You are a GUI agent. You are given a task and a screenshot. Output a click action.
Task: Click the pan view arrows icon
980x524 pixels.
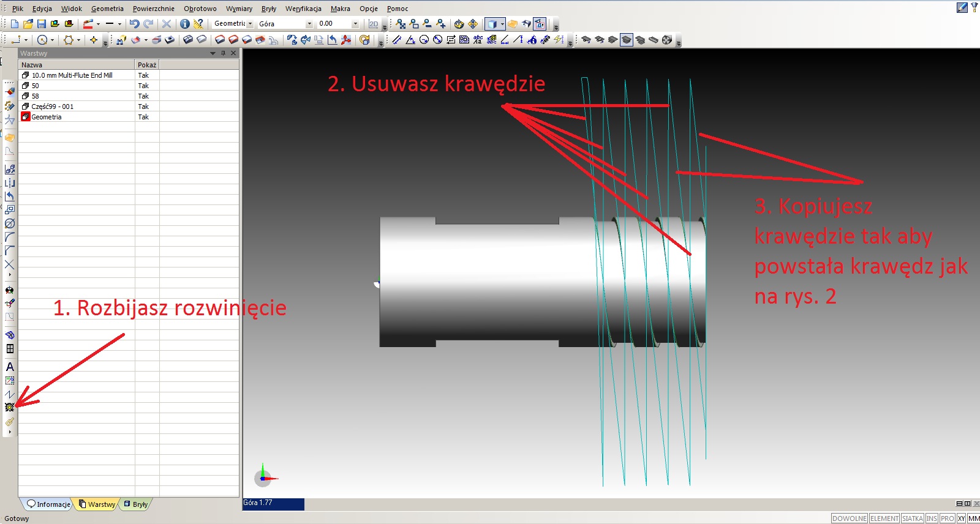473,24
